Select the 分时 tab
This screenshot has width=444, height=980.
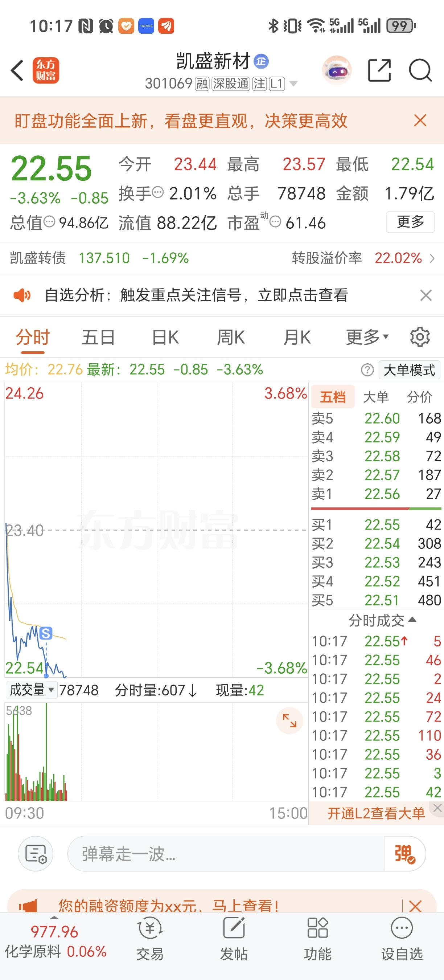pos(33,337)
